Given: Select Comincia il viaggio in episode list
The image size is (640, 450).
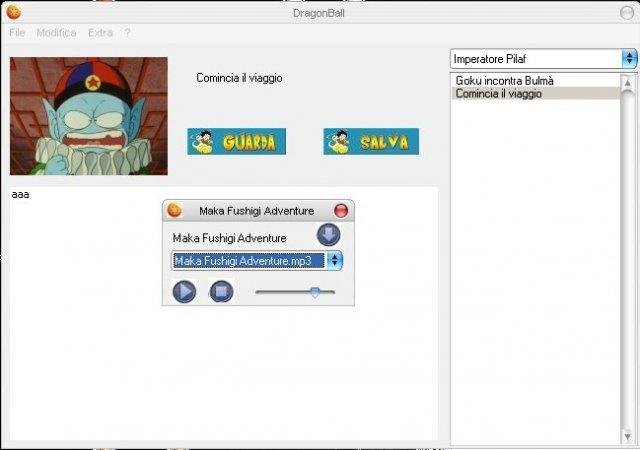Looking at the screenshot, I should [x=536, y=94].
